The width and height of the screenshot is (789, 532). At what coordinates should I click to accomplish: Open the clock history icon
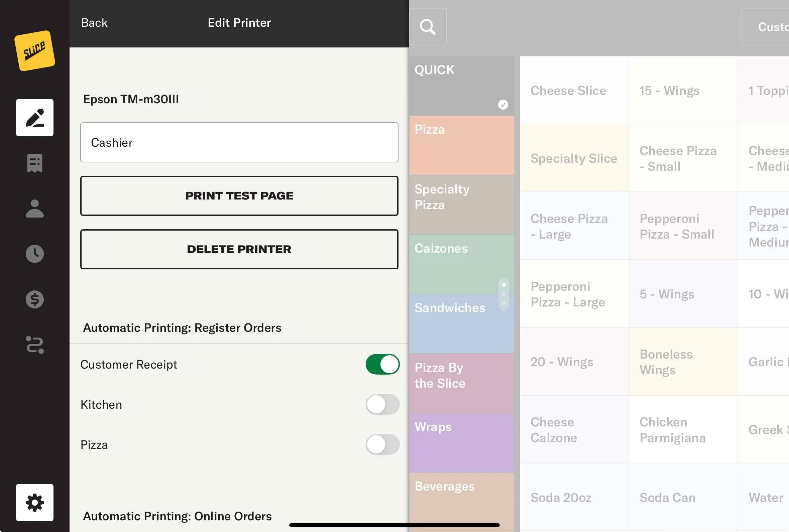click(x=35, y=254)
